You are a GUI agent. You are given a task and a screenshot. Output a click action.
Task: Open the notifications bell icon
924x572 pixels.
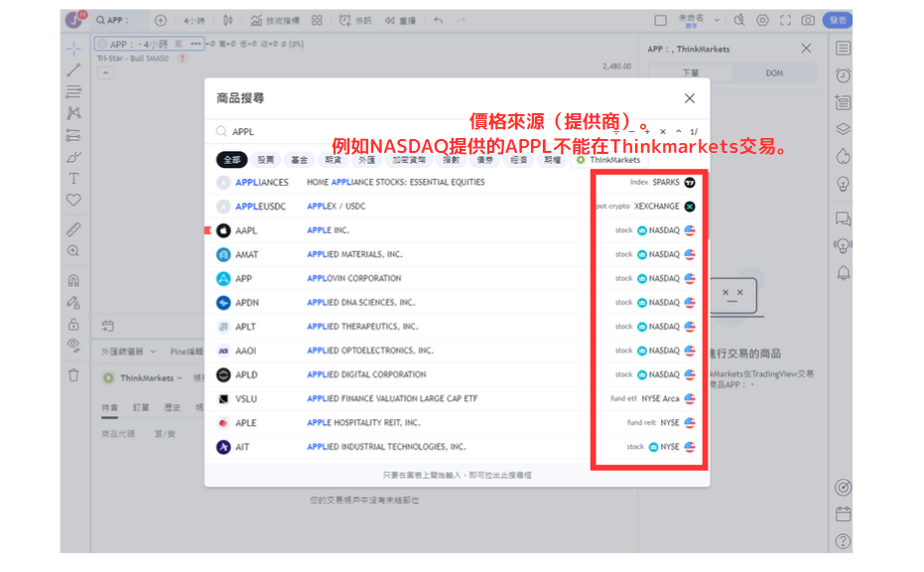click(x=843, y=272)
